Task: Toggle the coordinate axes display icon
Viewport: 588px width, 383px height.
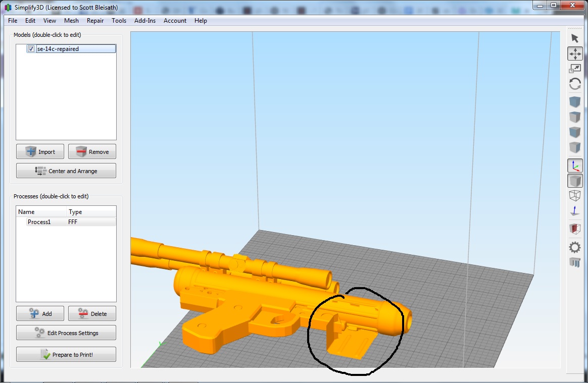Action: click(x=575, y=165)
